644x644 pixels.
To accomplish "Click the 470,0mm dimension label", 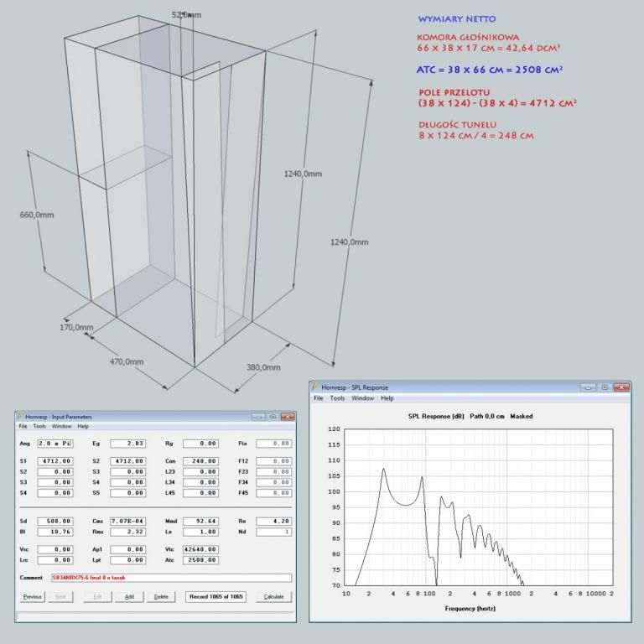I will (127, 362).
